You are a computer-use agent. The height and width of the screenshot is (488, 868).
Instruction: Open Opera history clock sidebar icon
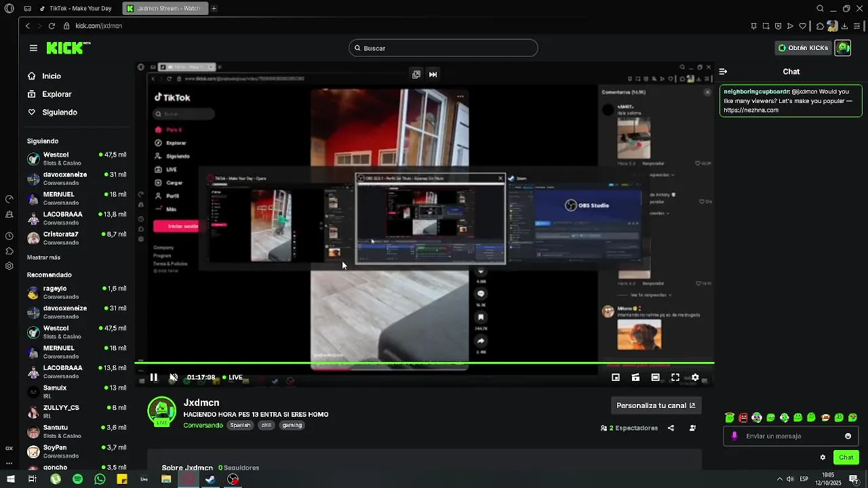(x=9, y=236)
